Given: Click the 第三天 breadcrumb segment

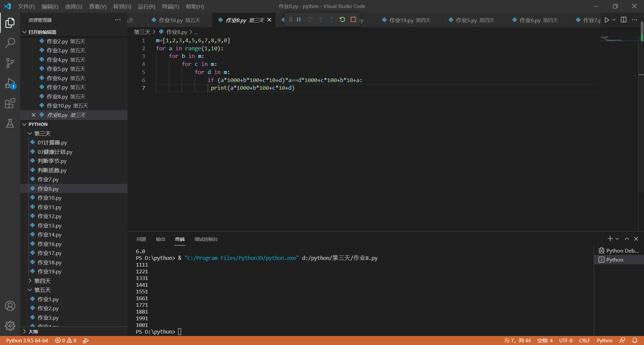Looking at the screenshot, I should pyautogui.click(x=142, y=32).
